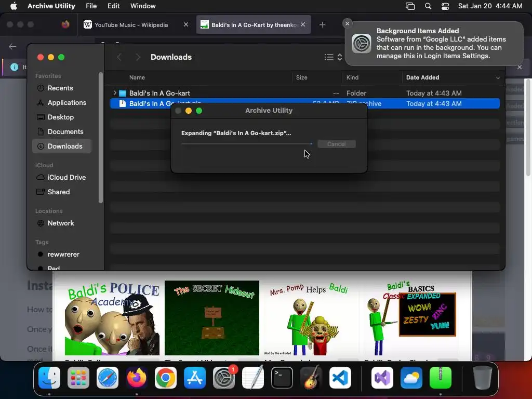Open Shared in Finder sidebar
532x399 pixels.
click(58, 192)
